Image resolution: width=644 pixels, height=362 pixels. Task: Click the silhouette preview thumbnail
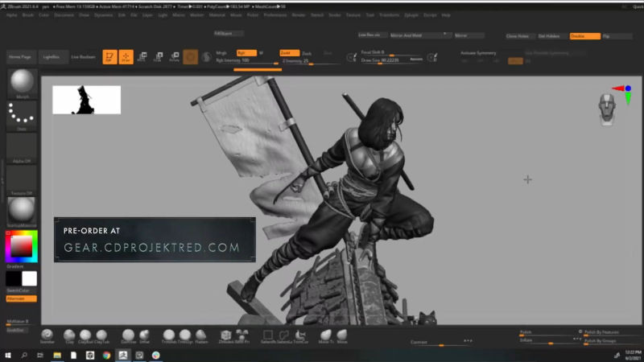87,100
